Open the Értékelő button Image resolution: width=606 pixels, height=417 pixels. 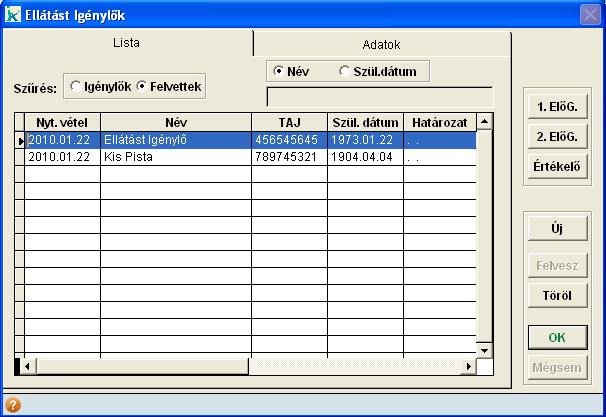click(555, 167)
